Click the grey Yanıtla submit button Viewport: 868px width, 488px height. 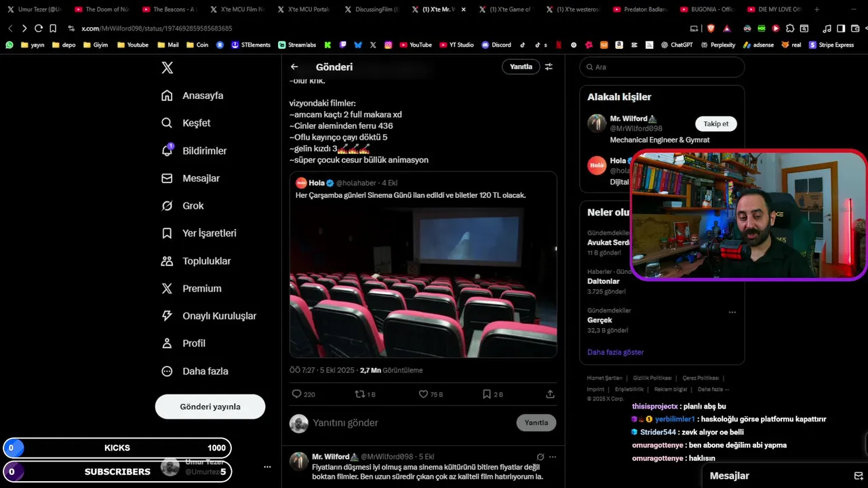536,423
